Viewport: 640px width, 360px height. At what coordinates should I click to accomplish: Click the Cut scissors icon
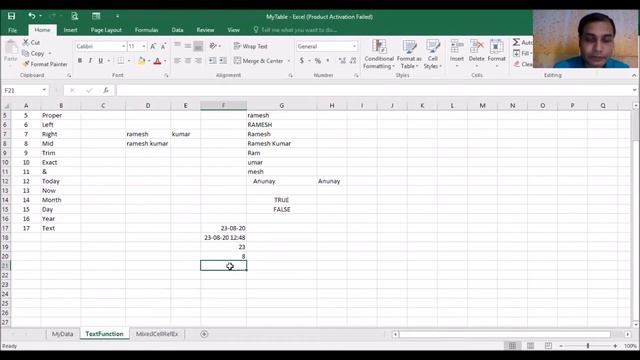click(26, 42)
